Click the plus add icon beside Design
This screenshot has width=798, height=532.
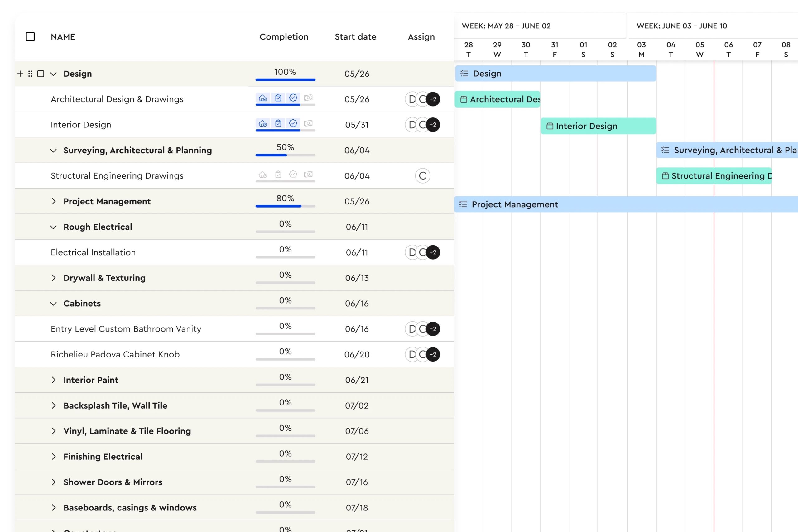pos(20,74)
